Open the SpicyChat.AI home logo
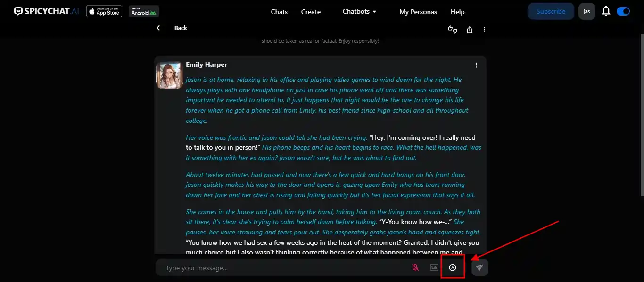The height and width of the screenshot is (282, 644). click(x=47, y=11)
